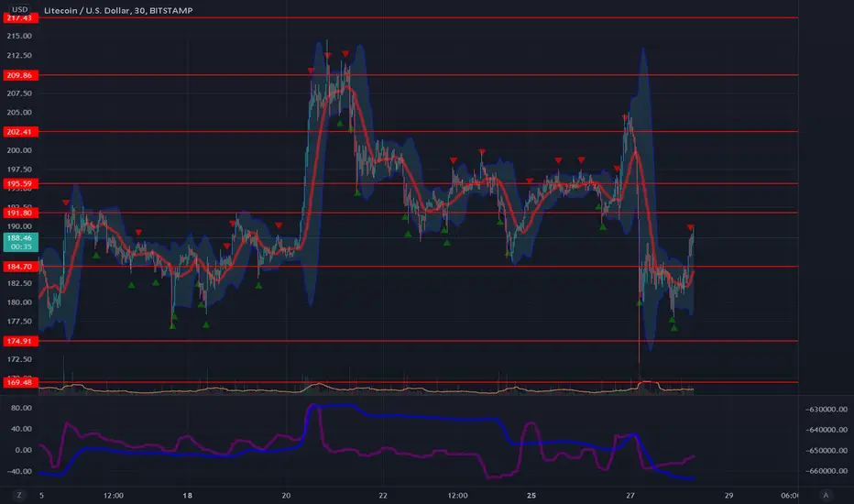Click the date 20 on time axis

pyautogui.click(x=286, y=495)
